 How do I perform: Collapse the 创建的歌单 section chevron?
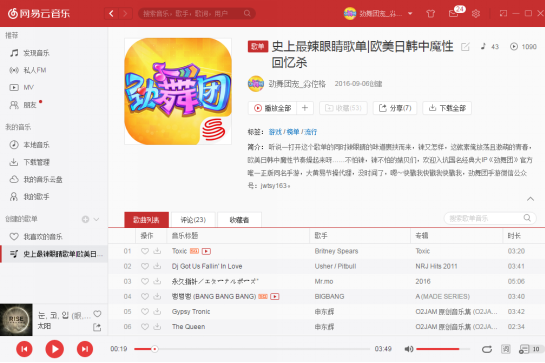(x=96, y=219)
